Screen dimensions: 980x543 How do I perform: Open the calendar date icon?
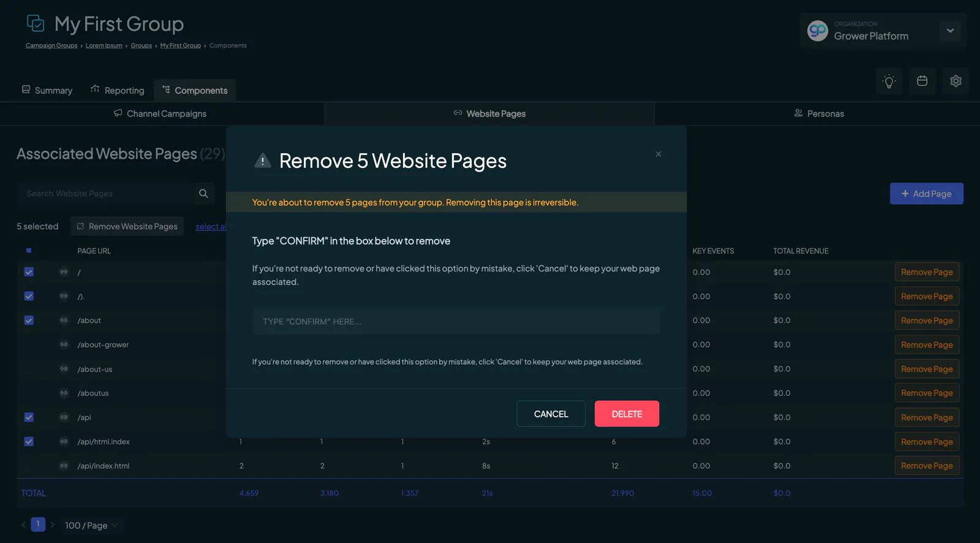(922, 81)
